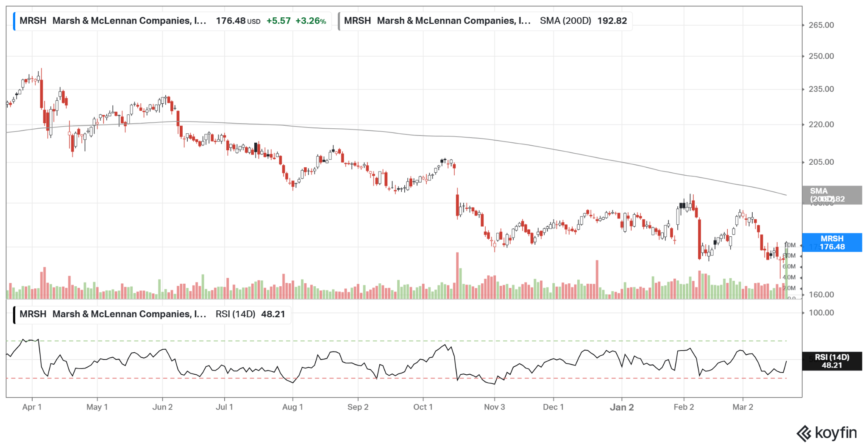Click the 48.21 RSI value in the legend
The image size is (868, 448).
pos(273,314)
